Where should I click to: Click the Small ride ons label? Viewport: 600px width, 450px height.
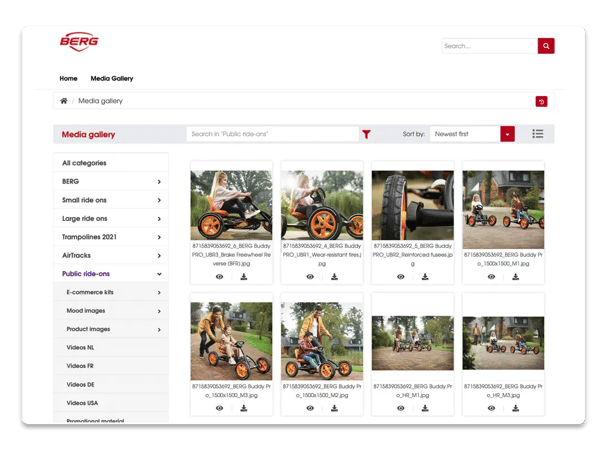pyautogui.click(x=84, y=200)
